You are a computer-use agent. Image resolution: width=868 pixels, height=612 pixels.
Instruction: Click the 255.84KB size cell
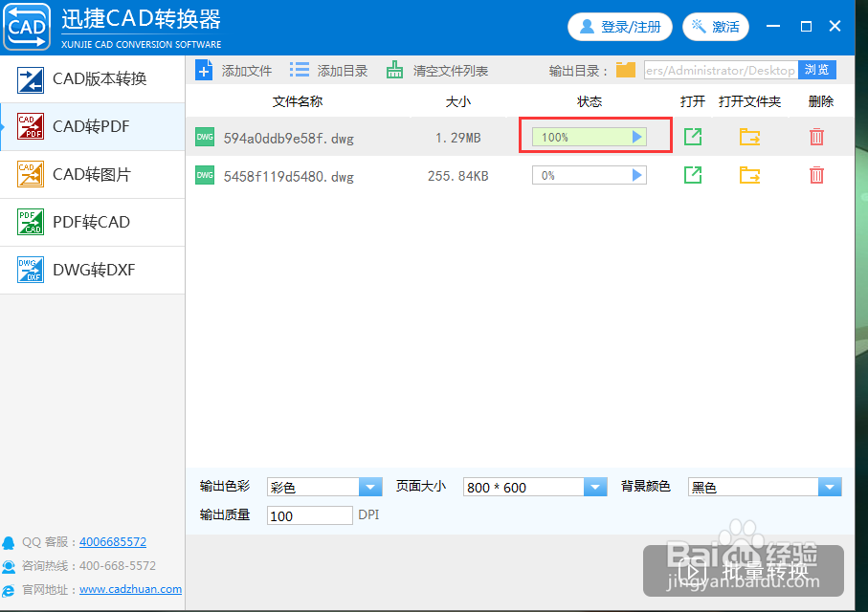[x=457, y=177]
